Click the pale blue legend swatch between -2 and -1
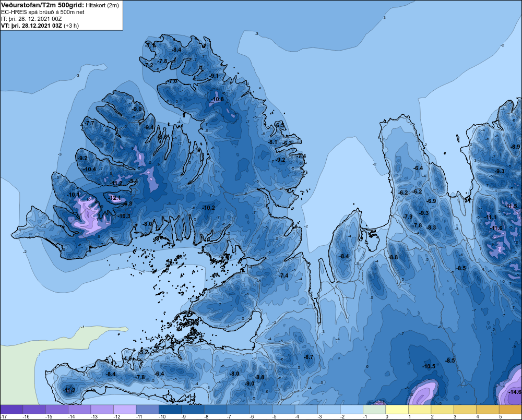Viewport: 522px width, 420px height. [351, 409]
